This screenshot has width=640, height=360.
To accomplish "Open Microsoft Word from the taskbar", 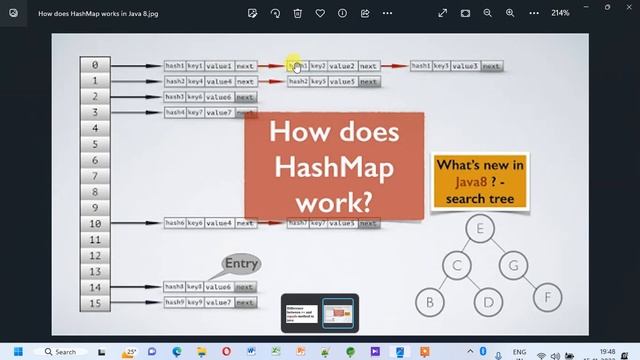I will (251, 351).
